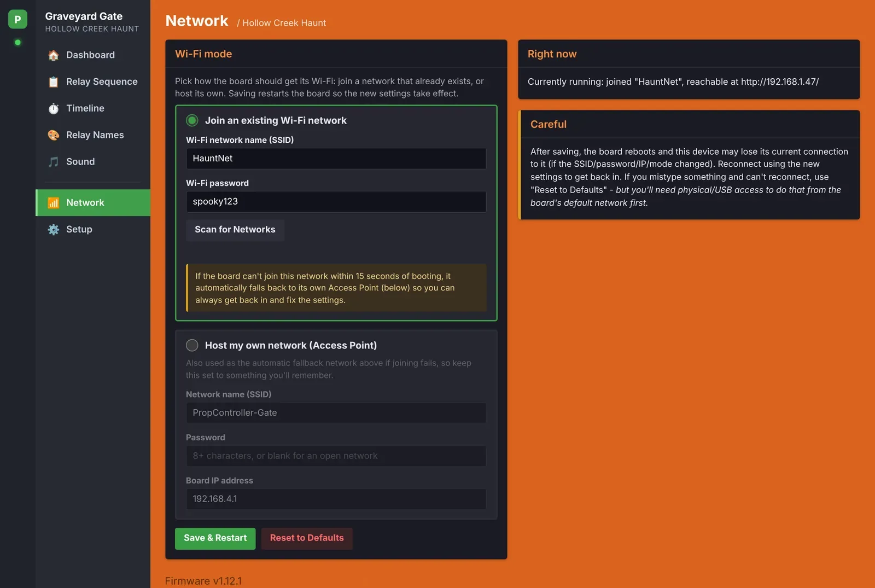Click the Access Point password field
875x588 pixels.
pyautogui.click(x=336, y=456)
